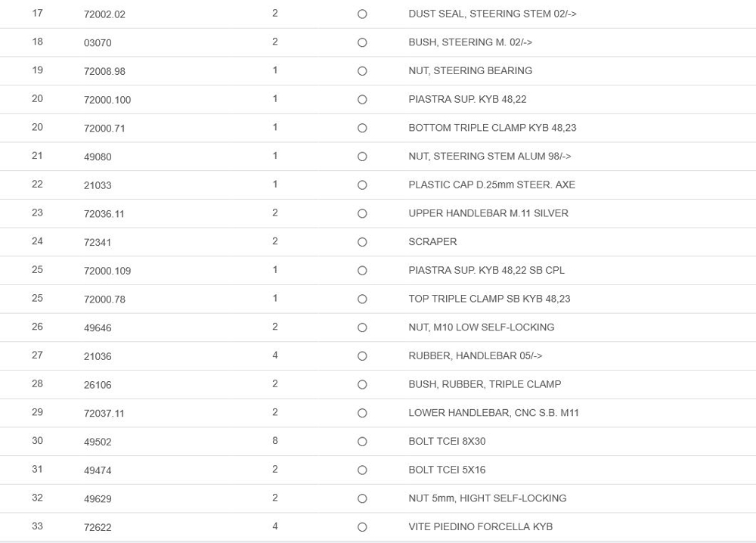Click the NUT, M10 LOW SELF-LOCKING description
This screenshot has width=756, height=543.
point(481,327)
